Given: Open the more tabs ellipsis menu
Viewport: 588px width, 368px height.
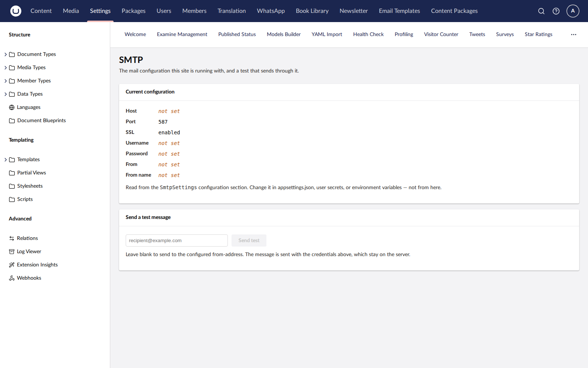Looking at the screenshot, I should point(574,35).
